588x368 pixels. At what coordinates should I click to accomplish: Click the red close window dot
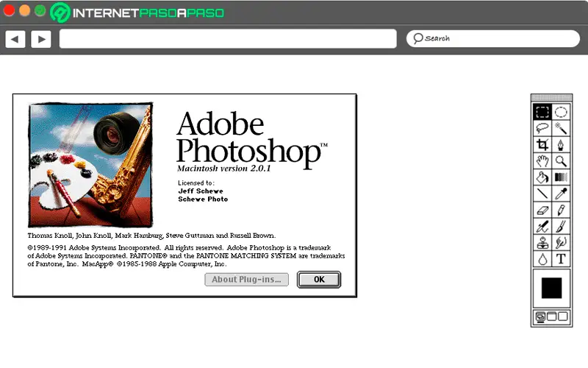(9, 10)
